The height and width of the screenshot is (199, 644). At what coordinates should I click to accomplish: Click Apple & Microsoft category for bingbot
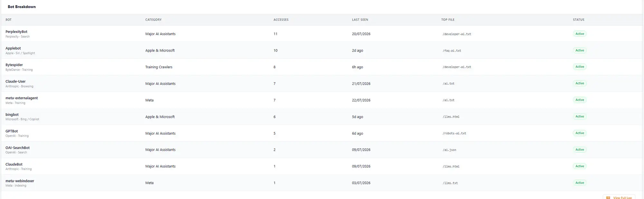(160, 117)
